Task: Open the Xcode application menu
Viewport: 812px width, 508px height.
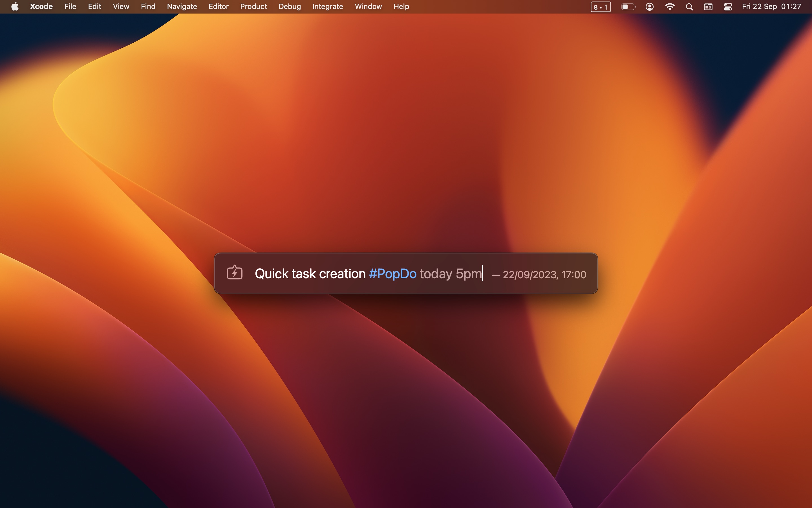Action: [41, 6]
